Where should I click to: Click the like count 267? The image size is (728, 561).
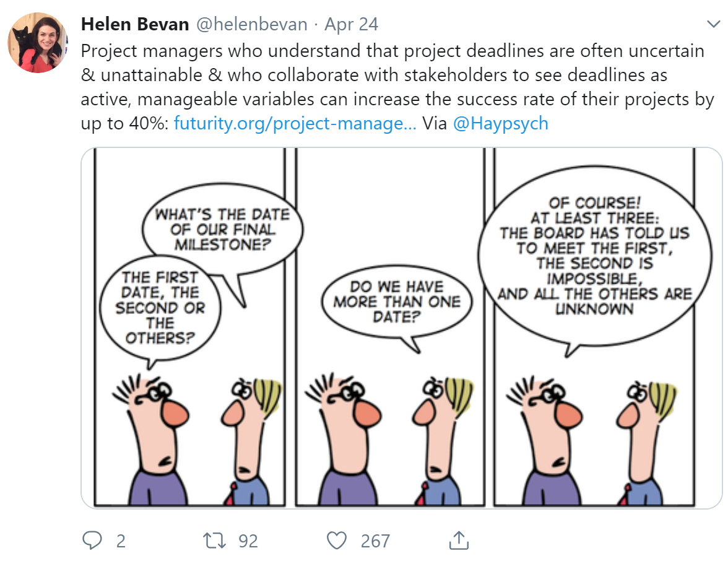(x=375, y=541)
